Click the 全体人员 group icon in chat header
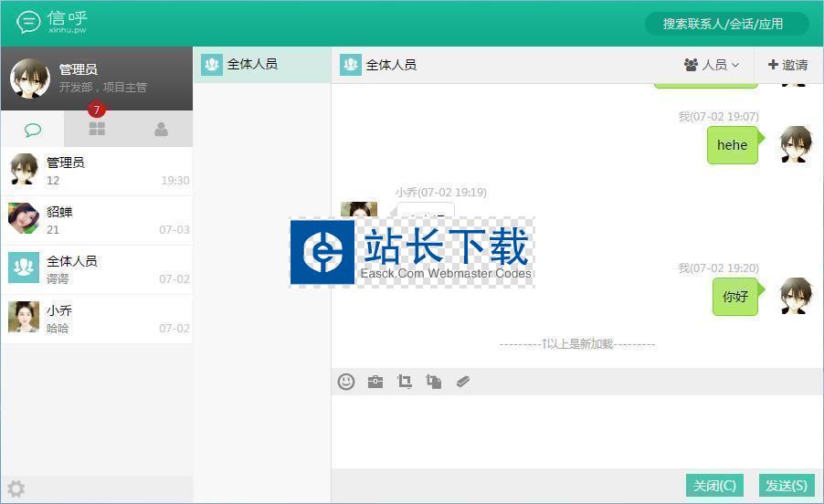This screenshot has height=504, width=824. click(x=351, y=65)
